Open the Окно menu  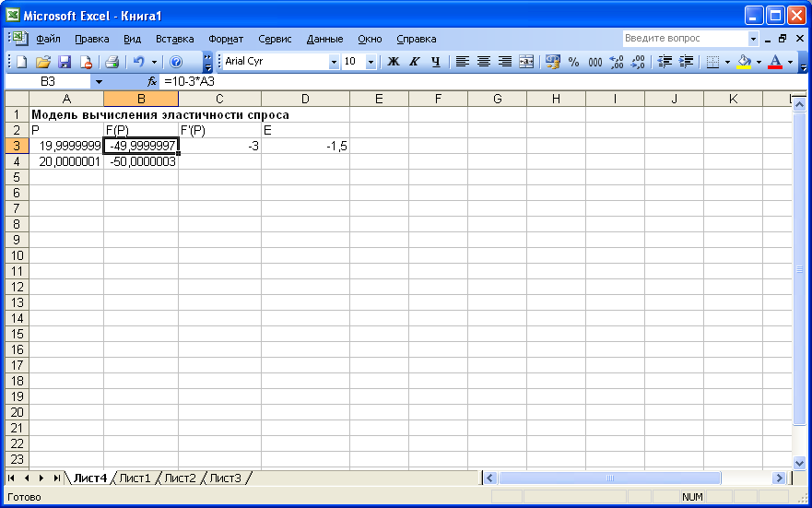pyautogui.click(x=370, y=39)
